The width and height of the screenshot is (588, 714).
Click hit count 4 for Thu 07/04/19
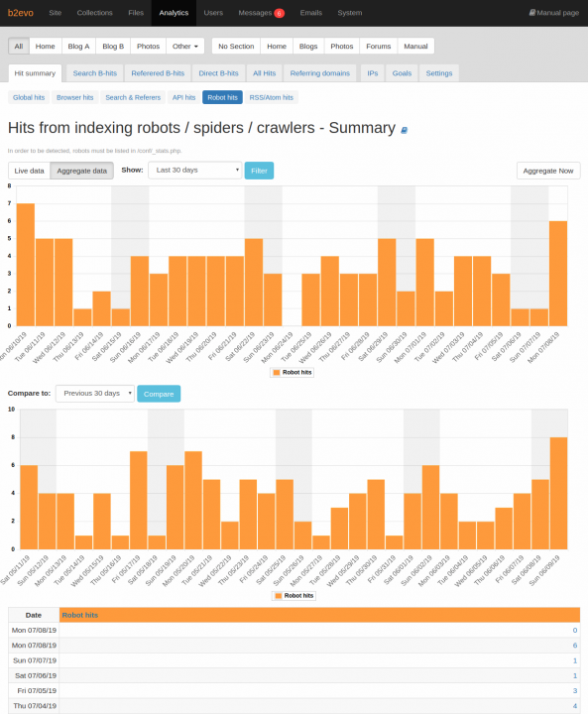click(575, 706)
